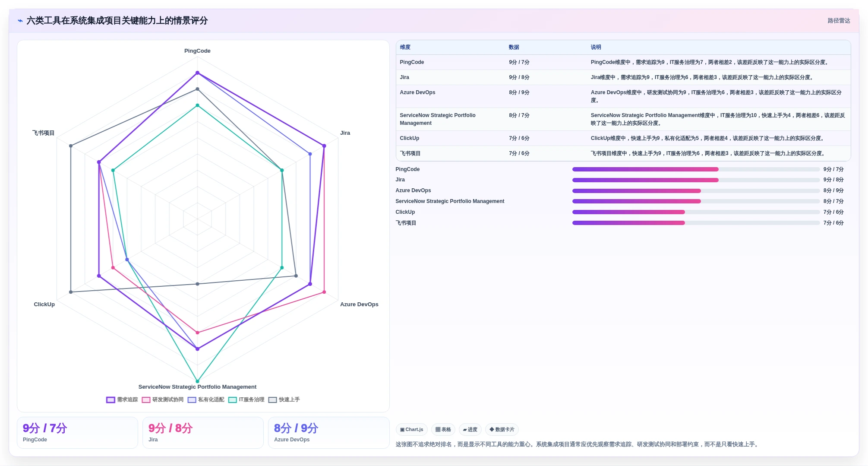Select ServiceNow Strategic Portfolio Management table cell
Image resolution: width=868 pixels, height=466 pixels.
coord(438,119)
